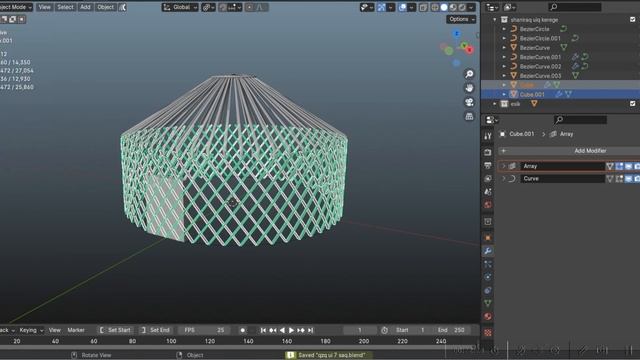
Task: Expand BezierCurve.003 in outliner
Action: [504, 76]
